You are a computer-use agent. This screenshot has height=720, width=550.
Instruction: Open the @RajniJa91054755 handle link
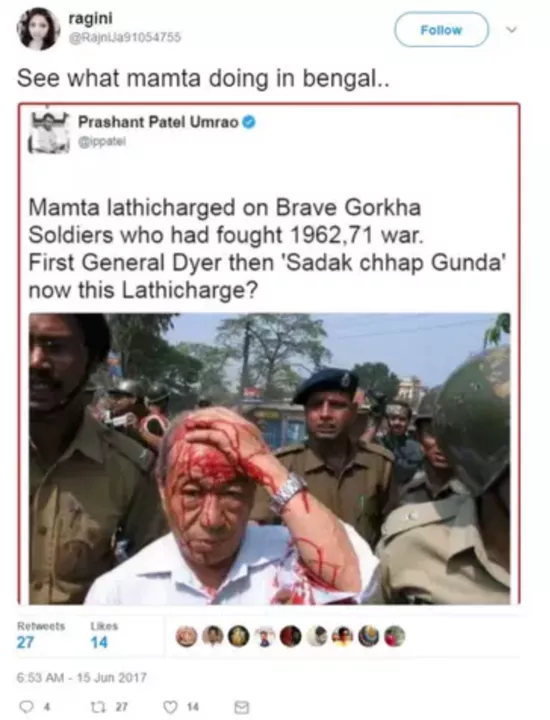click(124, 37)
